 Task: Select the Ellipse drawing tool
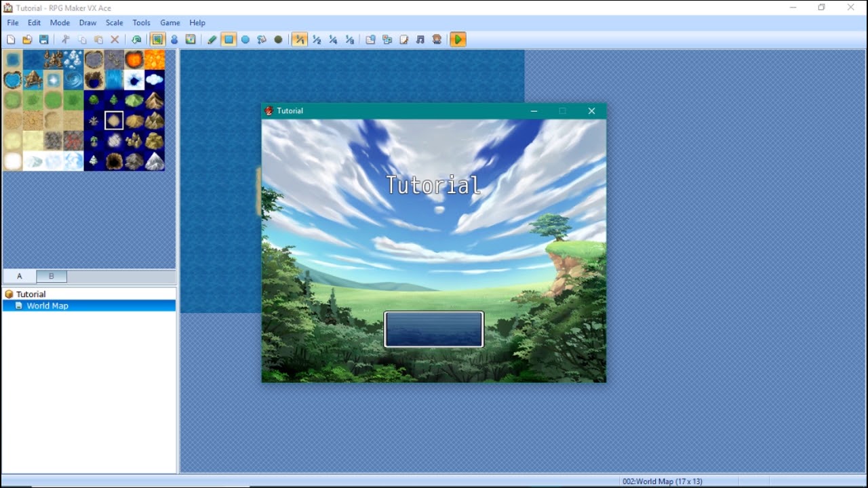[245, 40]
